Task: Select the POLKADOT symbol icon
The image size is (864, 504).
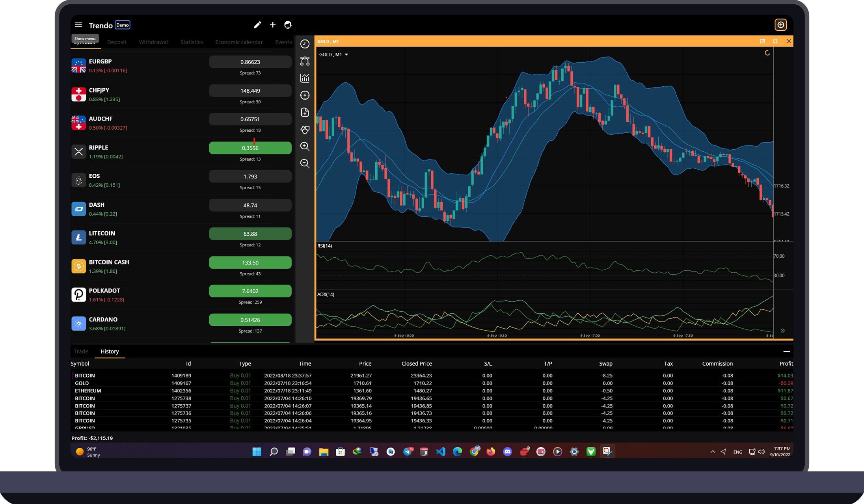Action: (x=78, y=295)
